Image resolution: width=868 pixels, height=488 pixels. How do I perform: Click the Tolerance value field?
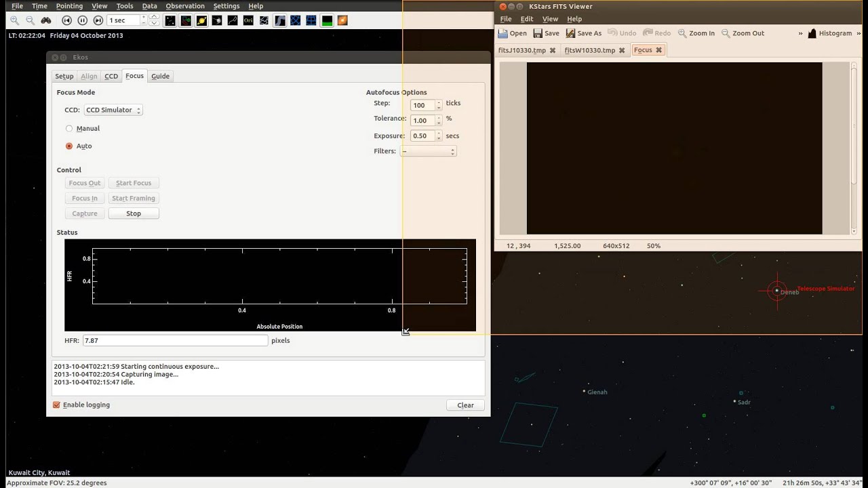click(422, 121)
